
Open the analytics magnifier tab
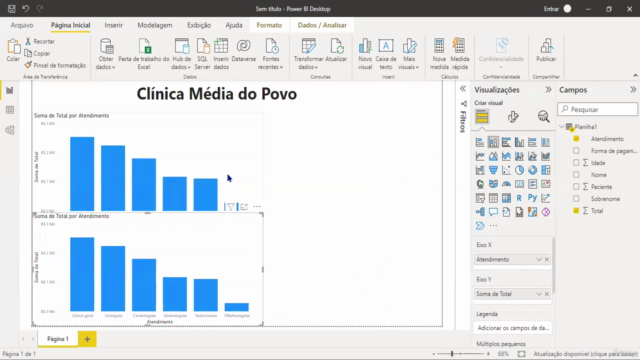(x=543, y=117)
